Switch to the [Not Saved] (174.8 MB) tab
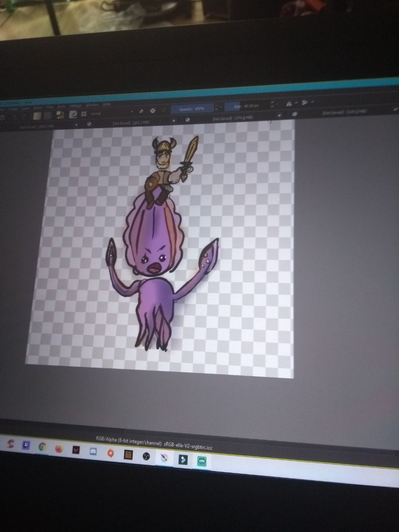The width and height of the screenshot is (399, 532). 232,118
